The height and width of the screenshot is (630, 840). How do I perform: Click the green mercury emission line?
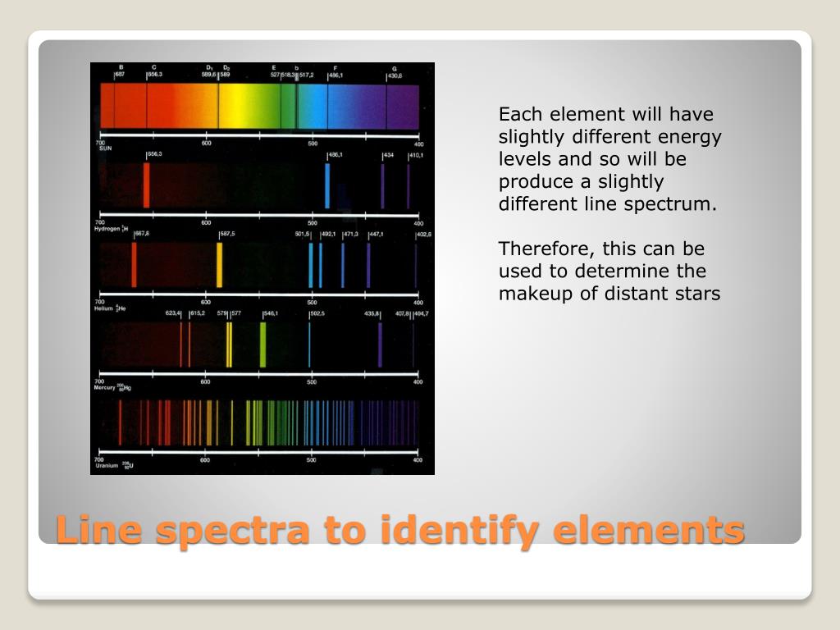[262, 345]
